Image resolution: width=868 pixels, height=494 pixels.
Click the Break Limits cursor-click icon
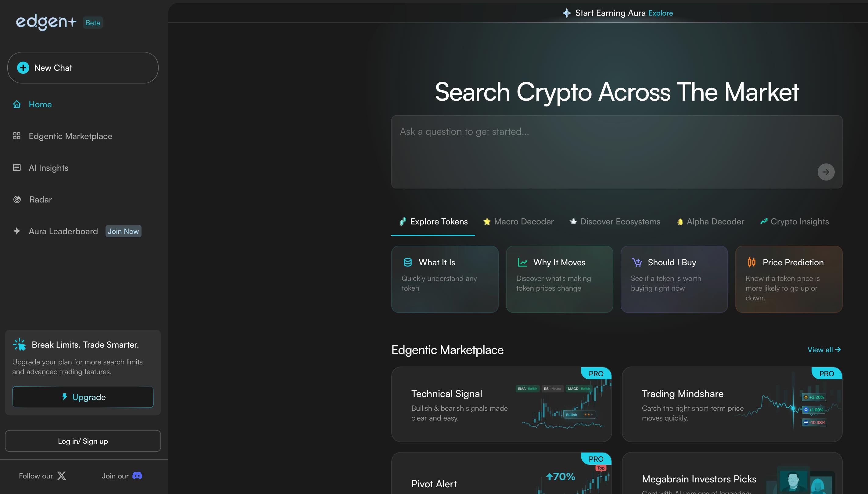[x=19, y=344]
